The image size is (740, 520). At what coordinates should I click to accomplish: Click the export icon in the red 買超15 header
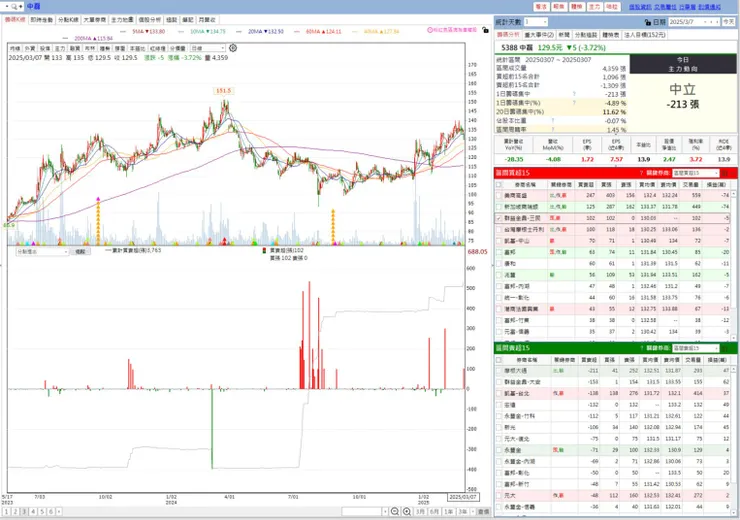[726, 173]
